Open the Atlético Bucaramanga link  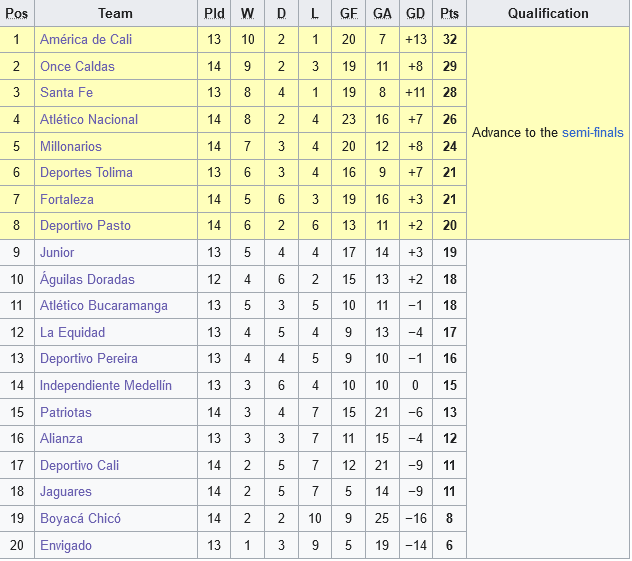point(104,305)
